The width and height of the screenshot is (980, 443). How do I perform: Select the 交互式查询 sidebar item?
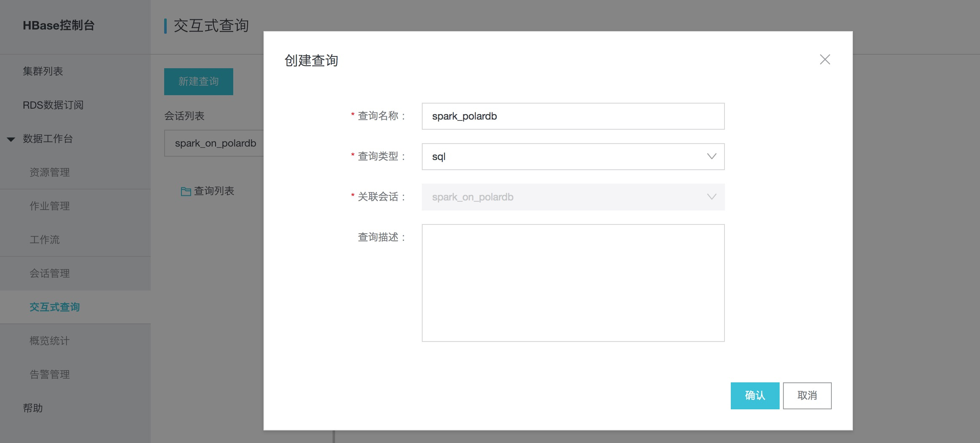pos(55,307)
